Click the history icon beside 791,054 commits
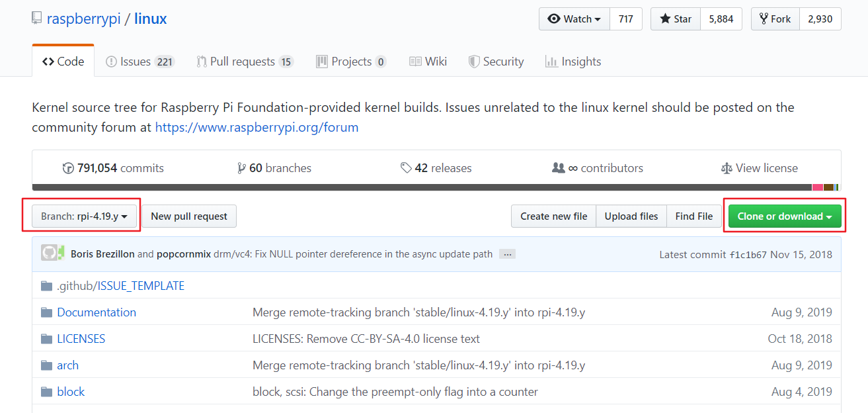Image resolution: width=868 pixels, height=413 pixels. click(x=68, y=168)
